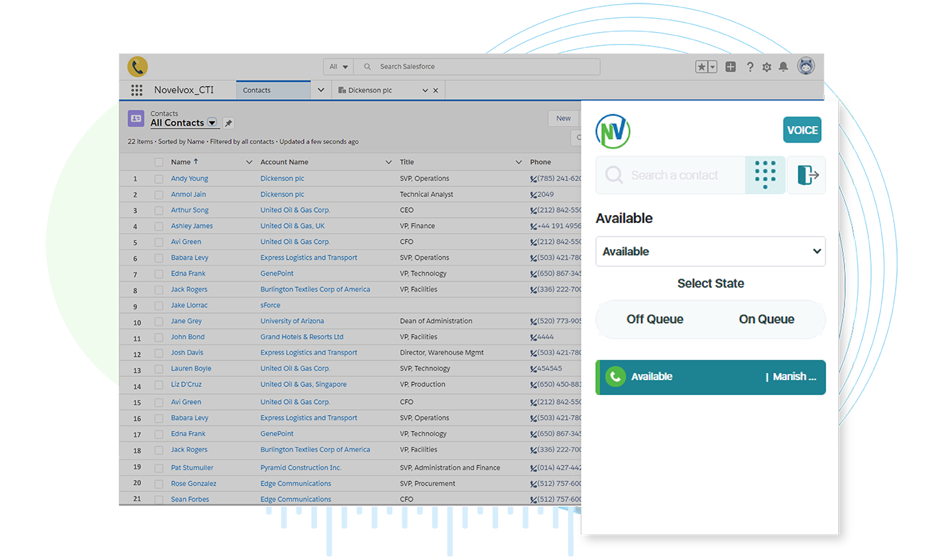Open the All search scope dropdown

[338, 67]
